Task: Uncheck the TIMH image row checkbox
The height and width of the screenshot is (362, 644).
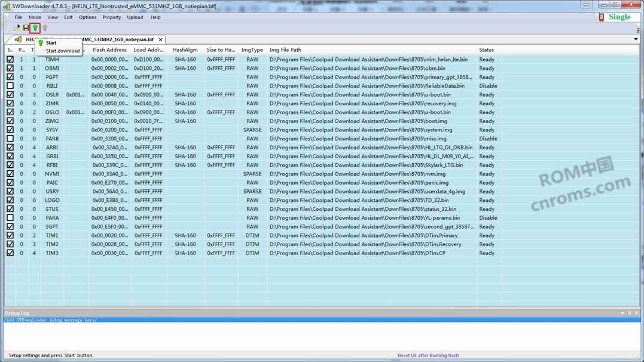Action: point(10,60)
